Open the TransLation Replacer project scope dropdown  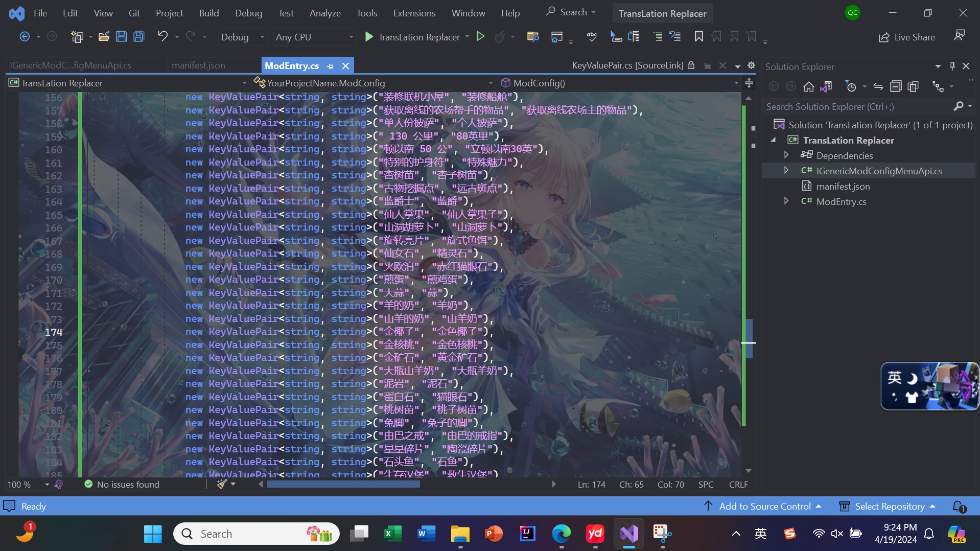pyautogui.click(x=128, y=83)
